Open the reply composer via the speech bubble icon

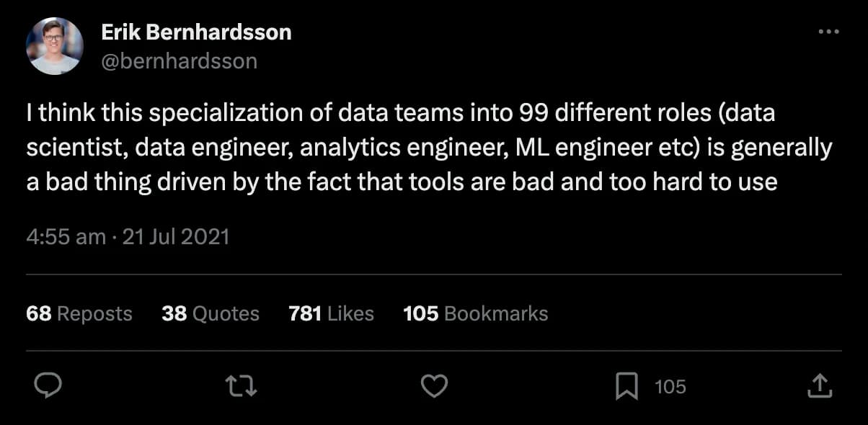pyautogui.click(x=48, y=387)
